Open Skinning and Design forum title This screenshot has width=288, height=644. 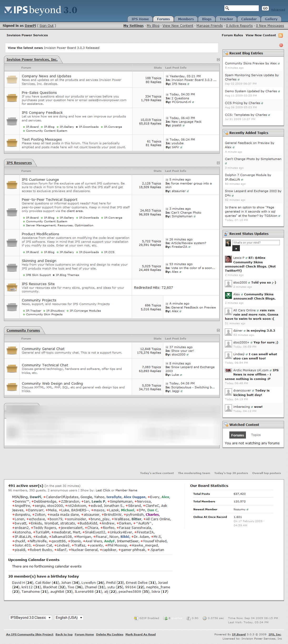click(39, 261)
